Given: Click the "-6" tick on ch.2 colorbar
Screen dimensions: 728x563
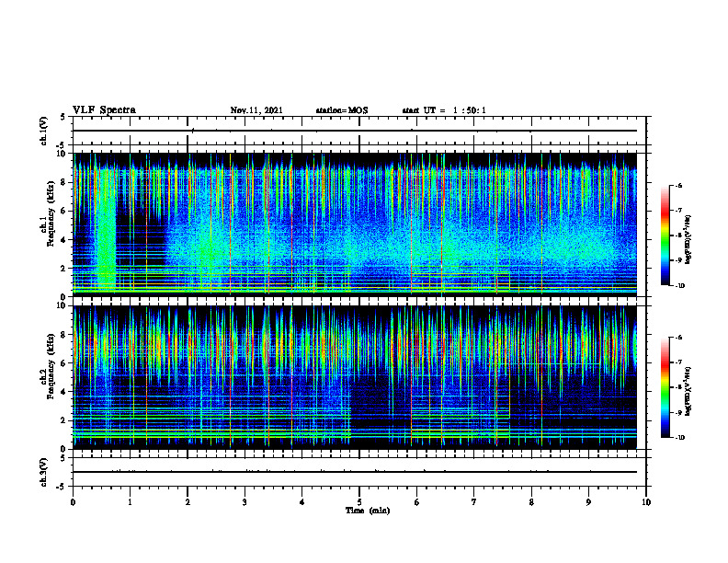Looking at the screenshot, I should [678, 338].
